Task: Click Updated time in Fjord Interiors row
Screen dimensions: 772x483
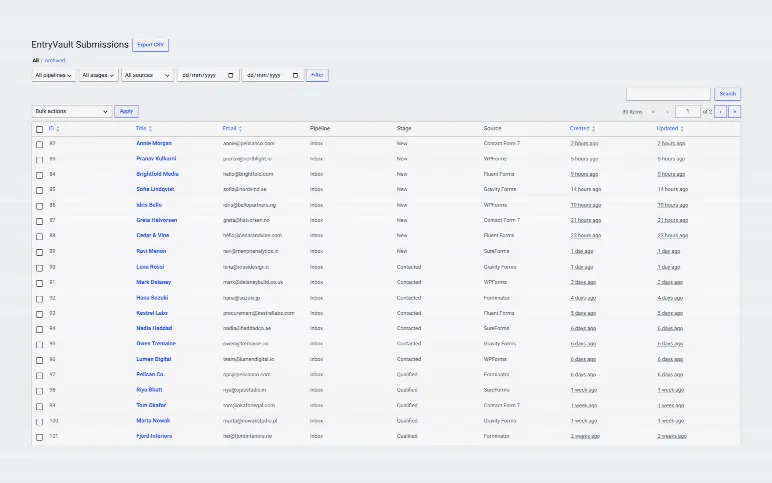Action: (x=672, y=436)
